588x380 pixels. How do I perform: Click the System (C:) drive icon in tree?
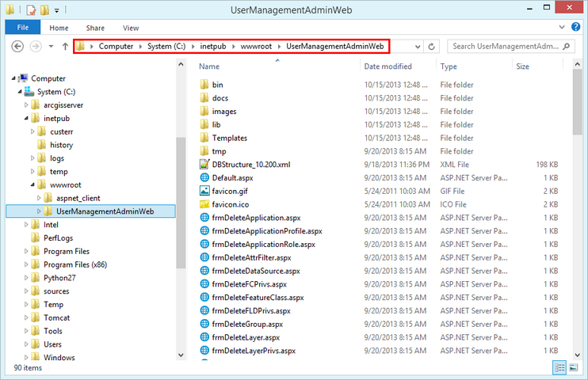pos(29,92)
